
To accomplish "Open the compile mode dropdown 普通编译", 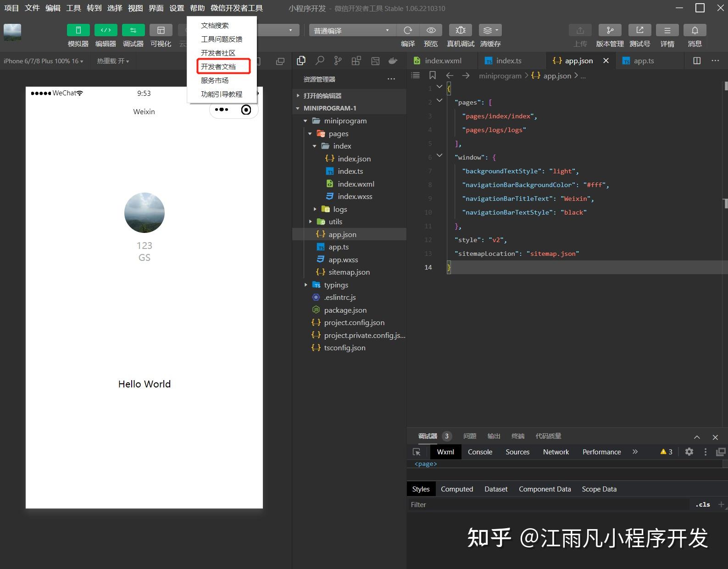I will [x=351, y=30].
